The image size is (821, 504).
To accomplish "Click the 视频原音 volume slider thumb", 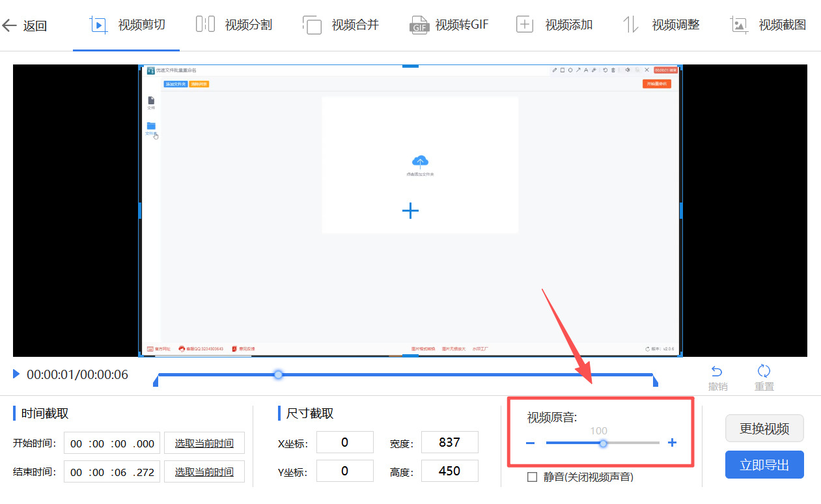I will point(604,443).
